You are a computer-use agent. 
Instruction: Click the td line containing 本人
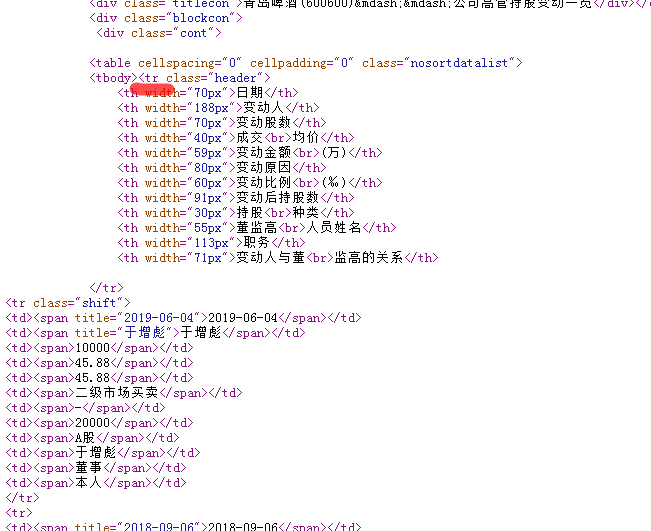click(x=96, y=483)
